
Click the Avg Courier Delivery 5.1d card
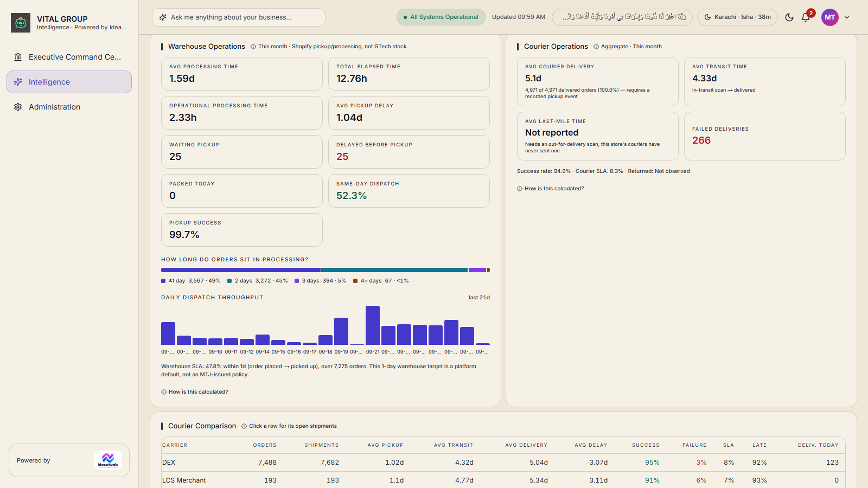click(x=598, y=81)
